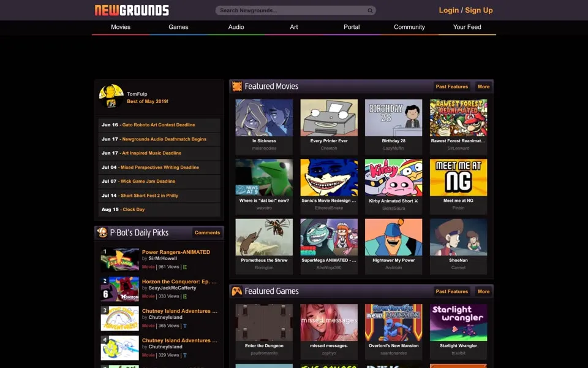Open the Portal menu
This screenshot has width=588, height=368.
352,27
